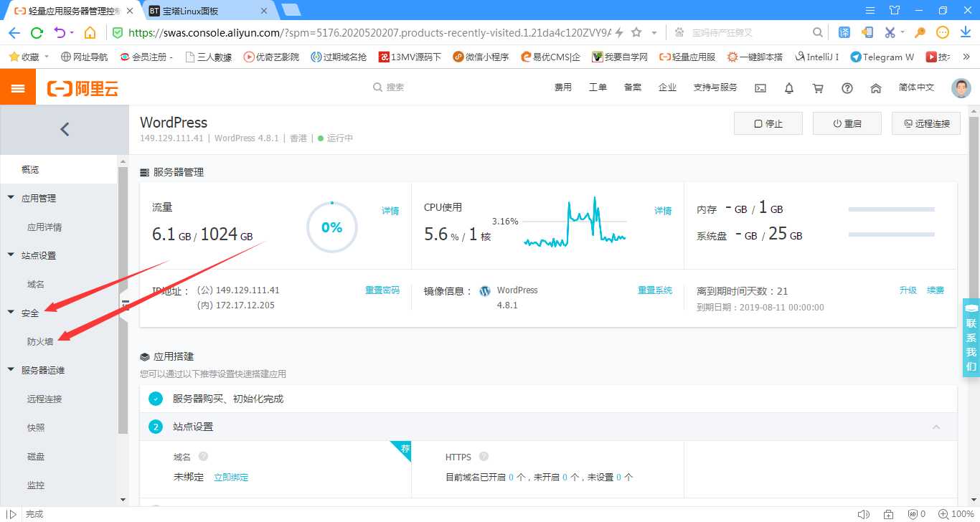Open the 备案 top menu
This screenshot has height=522, width=980.
click(x=633, y=87)
